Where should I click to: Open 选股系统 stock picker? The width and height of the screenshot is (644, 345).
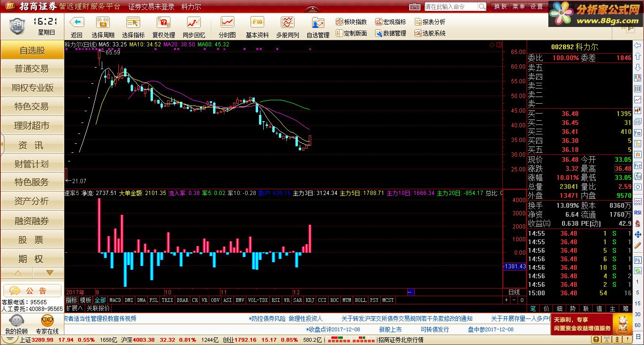[430, 33]
